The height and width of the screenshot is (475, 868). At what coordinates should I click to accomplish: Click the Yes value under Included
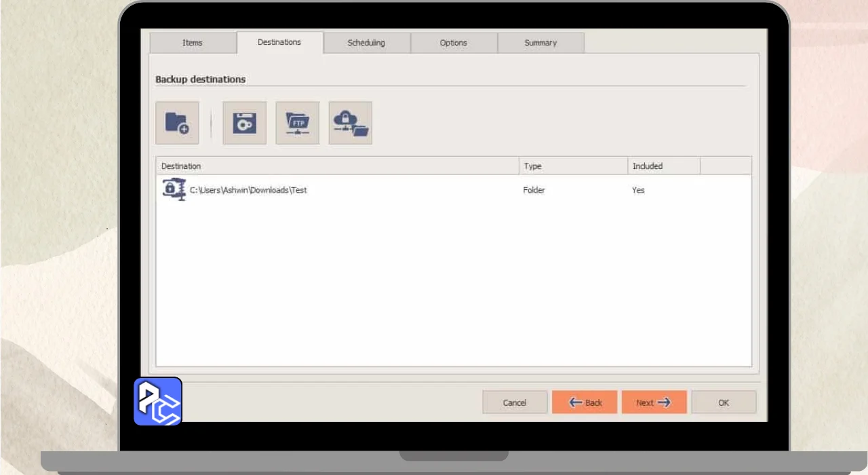(638, 190)
